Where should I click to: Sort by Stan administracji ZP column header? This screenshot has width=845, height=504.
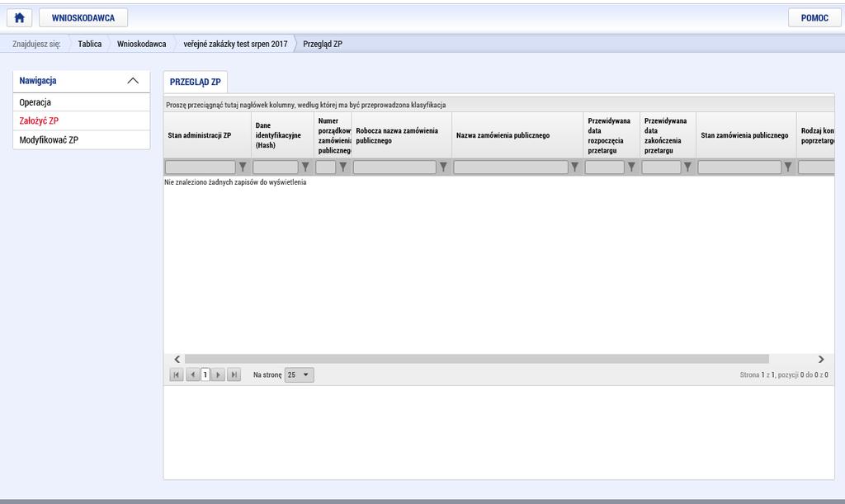click(x=207, y=135)
